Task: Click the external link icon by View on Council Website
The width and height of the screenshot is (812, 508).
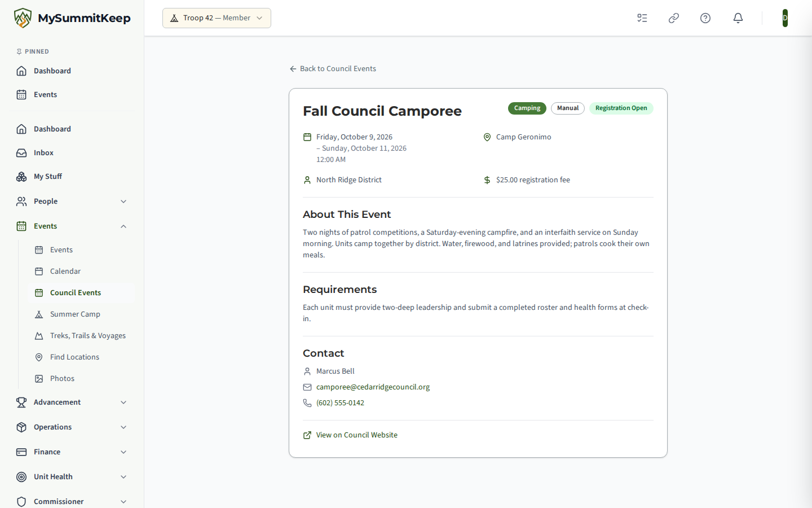Action: tap(307, 435)
